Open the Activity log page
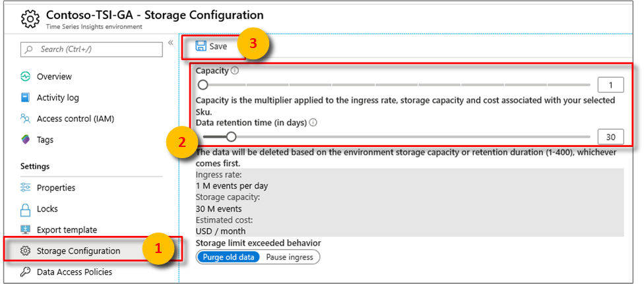 tap(57, 98)
